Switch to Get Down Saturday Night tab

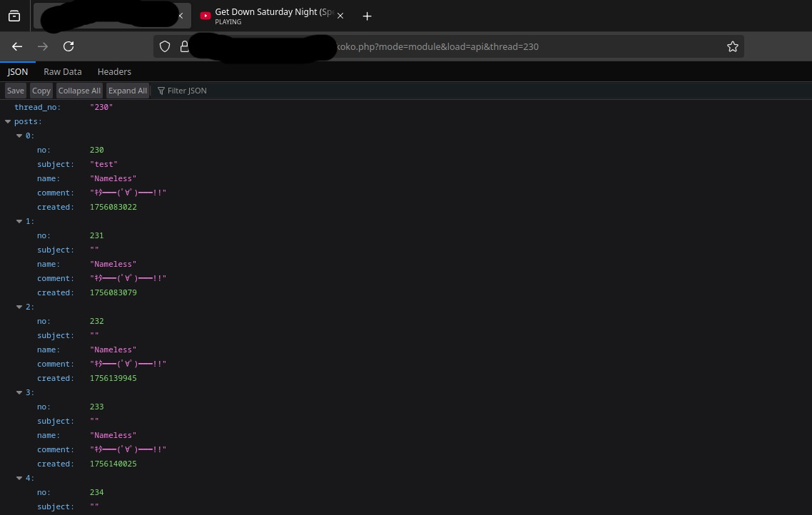(268, 16)
